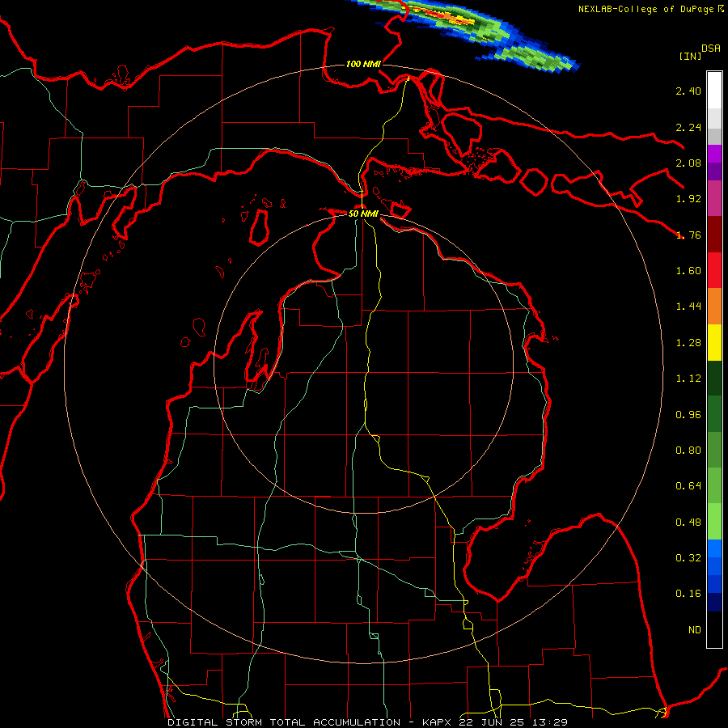
Task: Select the black ND legend swatch
Action: 714,629
